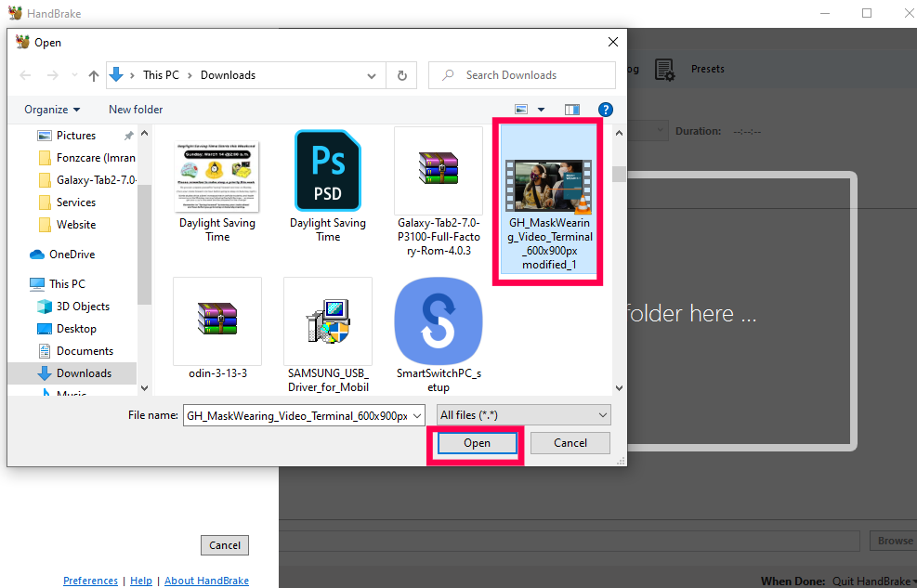Create a New folder
This screenshot has width=917, height=588.
(136, 110)
